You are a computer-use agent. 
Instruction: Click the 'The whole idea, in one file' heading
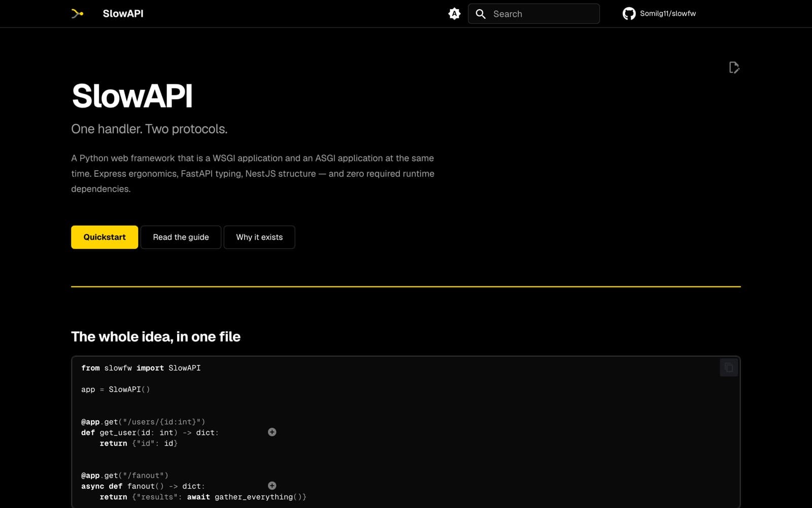156,336
